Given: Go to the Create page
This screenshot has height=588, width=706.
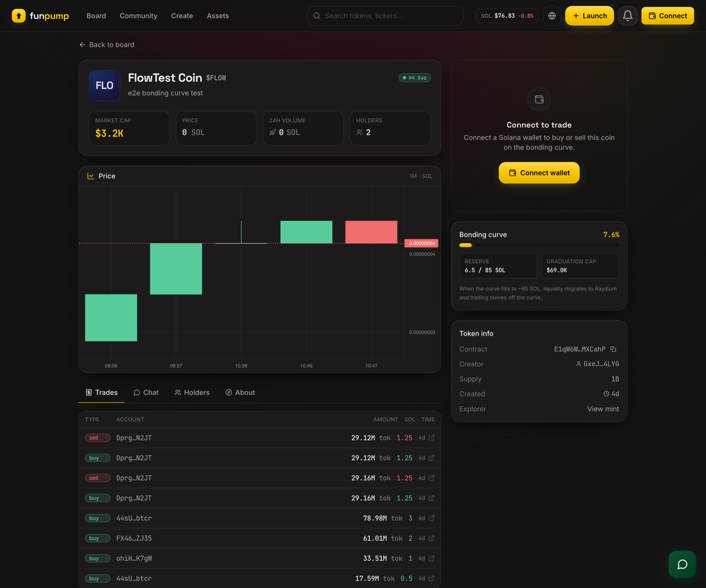Looking at the screenshot, I should [x=182, y=16].
